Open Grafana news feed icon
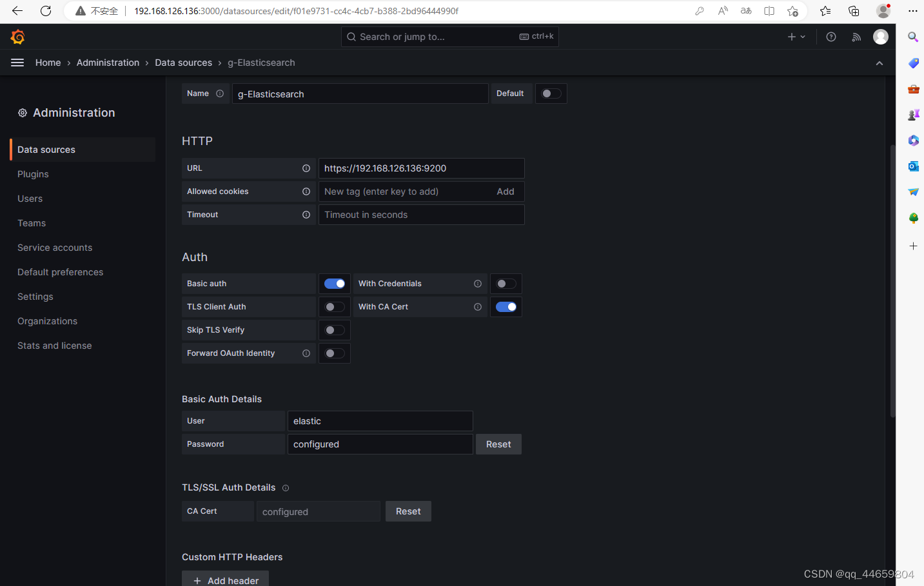 coord(856,37)
